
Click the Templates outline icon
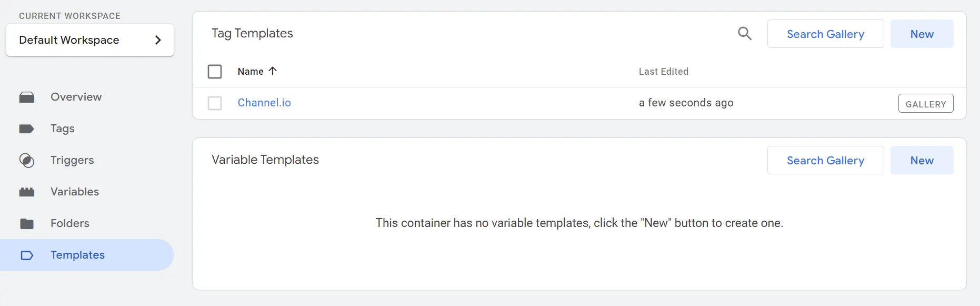(x=27, y=255)
